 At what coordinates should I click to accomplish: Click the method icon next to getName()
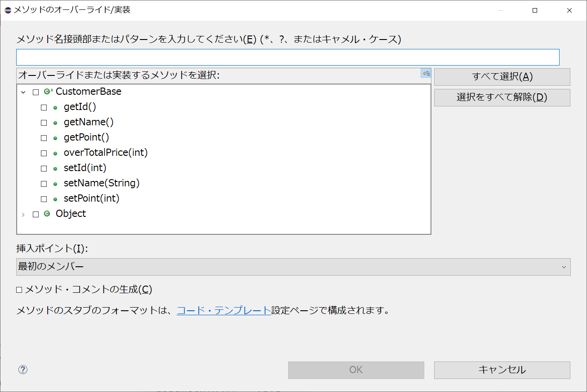click(55, 122)
